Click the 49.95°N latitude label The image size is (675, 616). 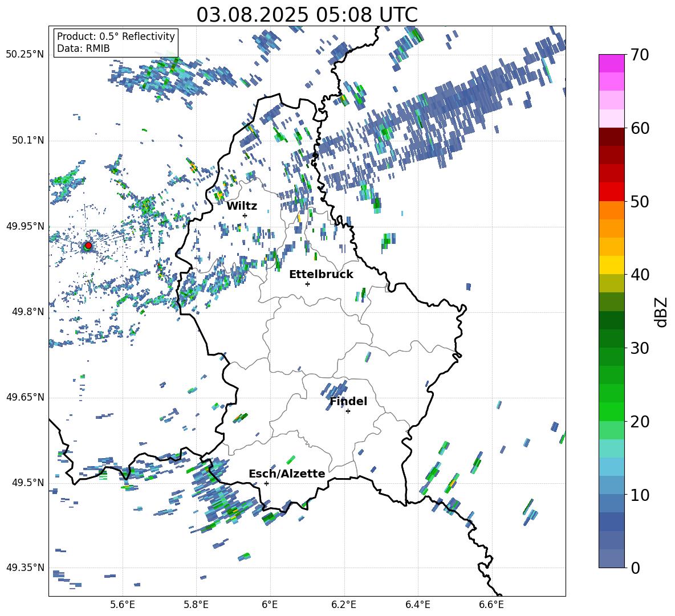click(25, 226)
